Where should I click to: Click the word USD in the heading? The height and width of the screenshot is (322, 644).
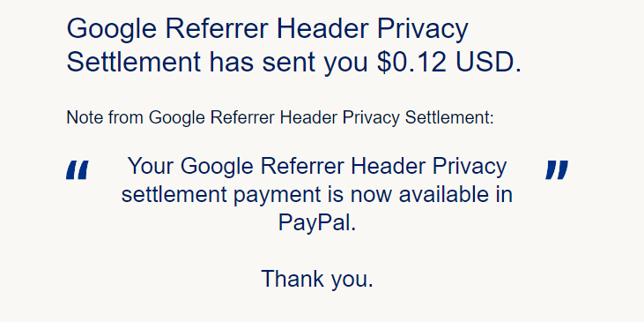[488, 63]
